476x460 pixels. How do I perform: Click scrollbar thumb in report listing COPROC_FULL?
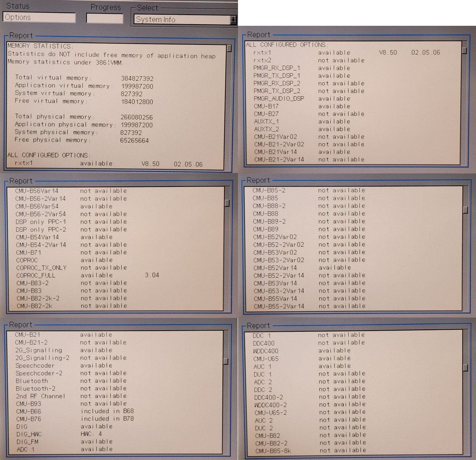pyautogui.click(x=227, y=203)
